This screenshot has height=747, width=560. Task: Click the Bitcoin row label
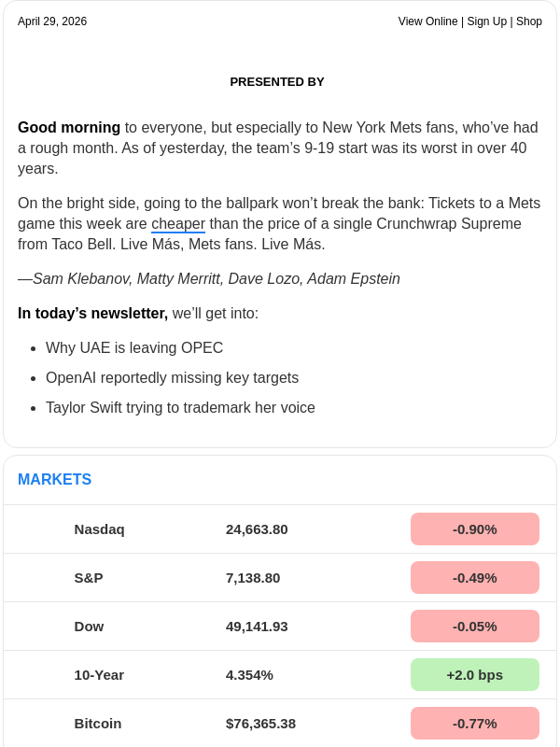click(x=98, y=724)
